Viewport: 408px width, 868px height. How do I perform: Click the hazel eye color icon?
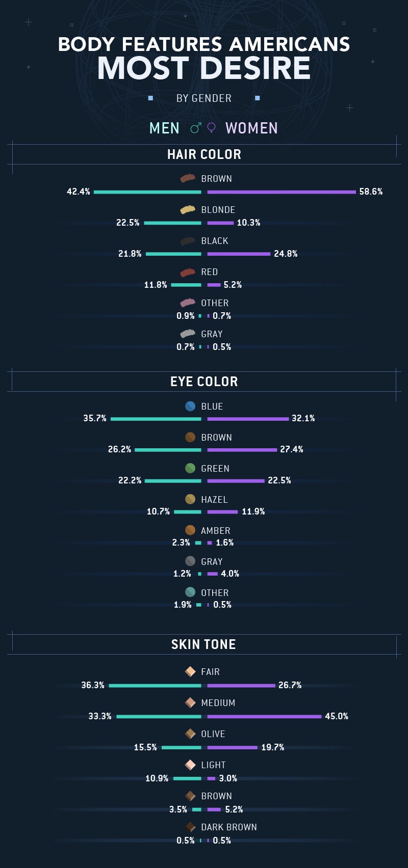[x=190, y=499]
